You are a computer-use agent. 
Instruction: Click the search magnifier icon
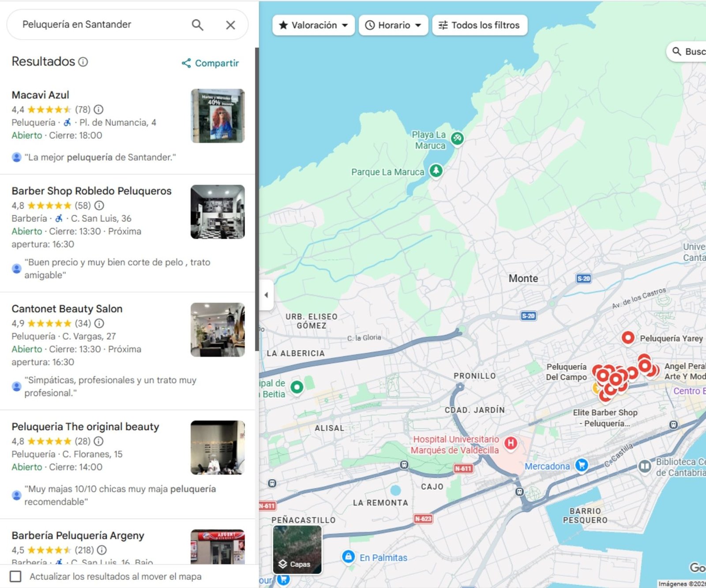197,25
